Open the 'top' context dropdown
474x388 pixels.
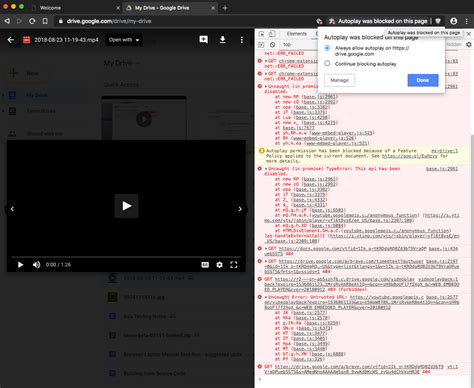pos(287,45)
